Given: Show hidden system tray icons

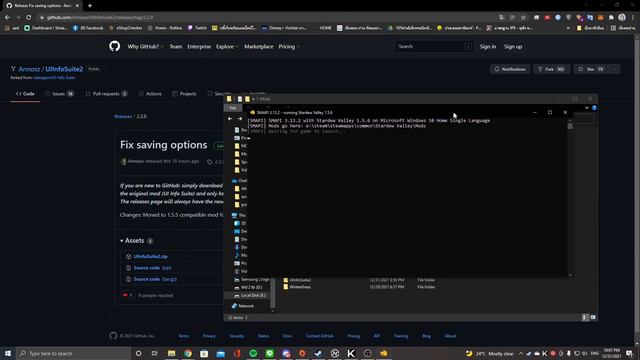Looking at the screenshot, I should tap(521, 353).
